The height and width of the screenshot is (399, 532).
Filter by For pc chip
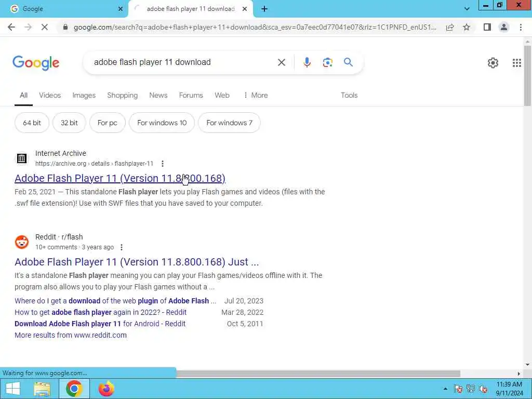tap(107, 123)
